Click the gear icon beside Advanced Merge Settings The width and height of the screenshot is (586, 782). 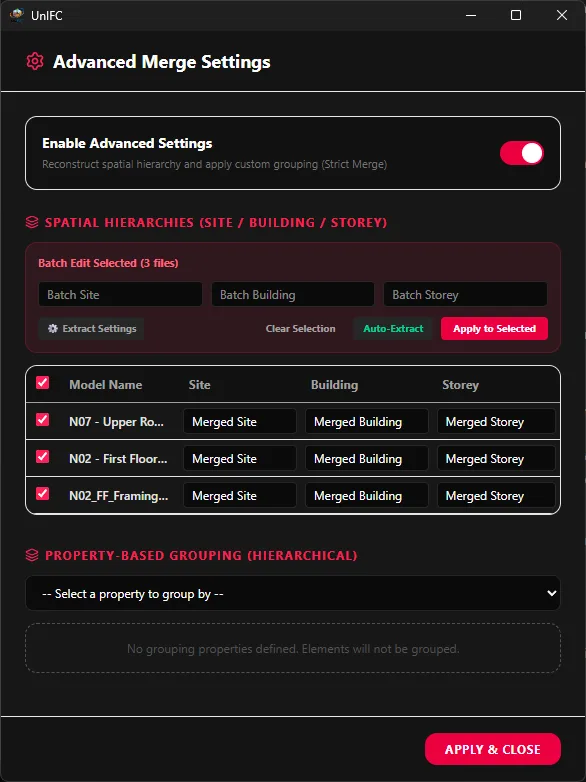(35, 62)
